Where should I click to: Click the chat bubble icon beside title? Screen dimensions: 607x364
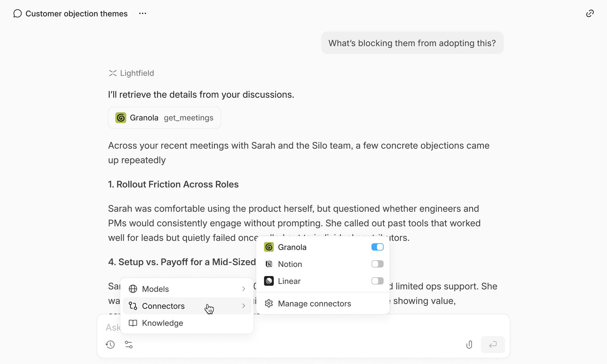pos(18,14)
